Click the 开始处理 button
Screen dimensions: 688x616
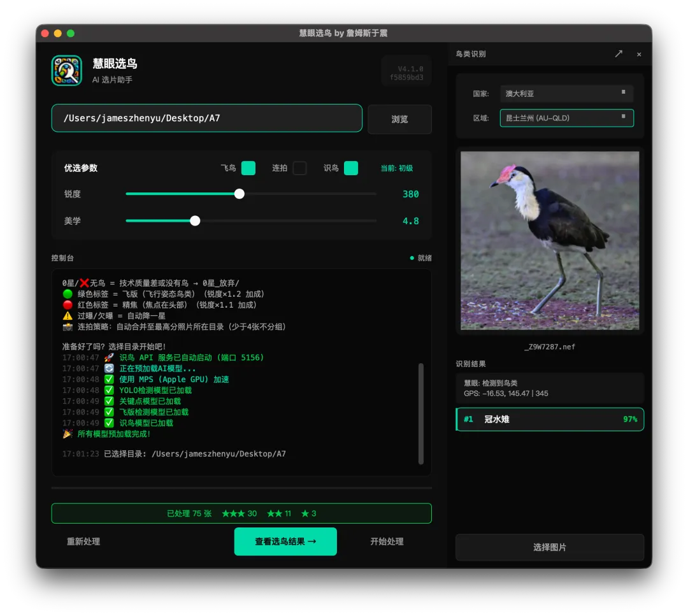[387, 541]
